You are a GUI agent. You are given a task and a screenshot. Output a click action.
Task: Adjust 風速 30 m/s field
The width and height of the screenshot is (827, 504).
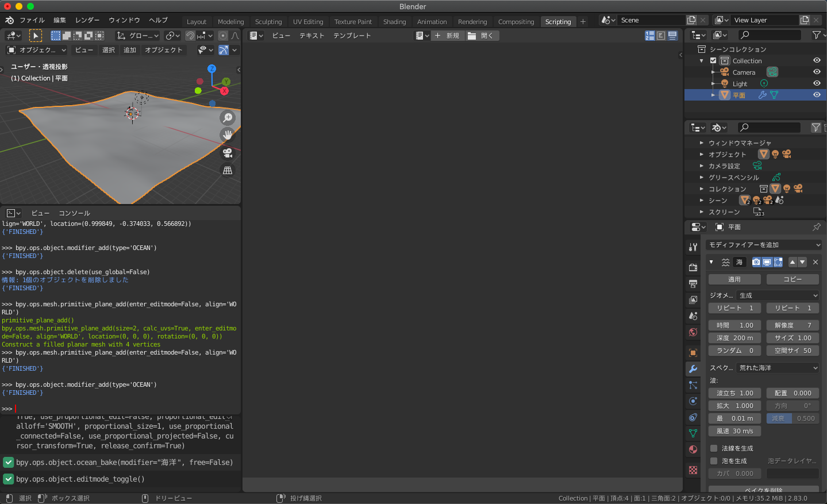(x=734, y=431)
